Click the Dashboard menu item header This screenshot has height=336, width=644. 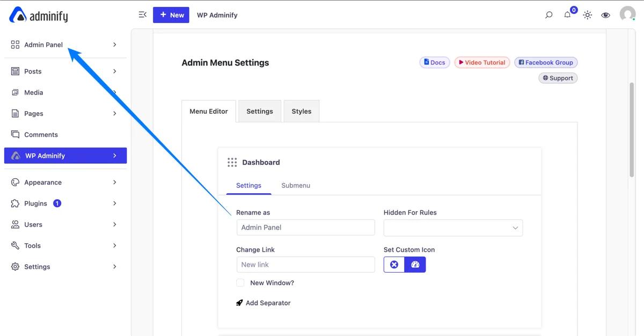379,162
